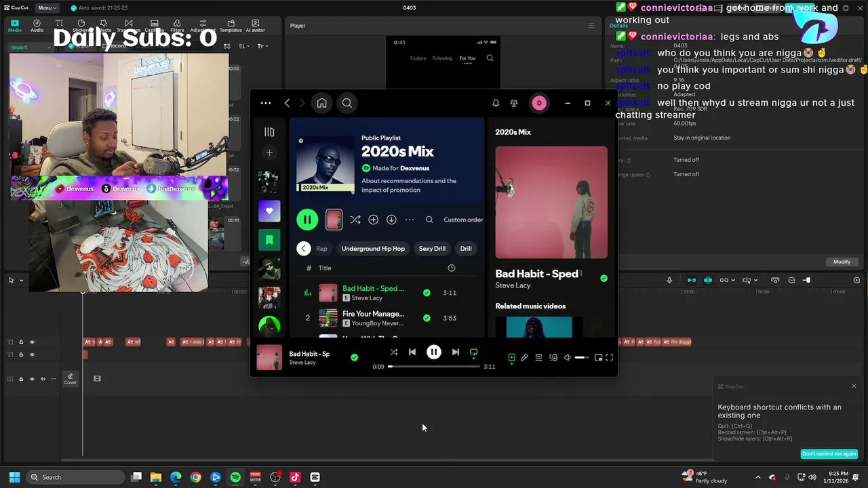
Task: Search within the 2020s Mix playlist
Action: pyautogui.click(x=429, y=220)
